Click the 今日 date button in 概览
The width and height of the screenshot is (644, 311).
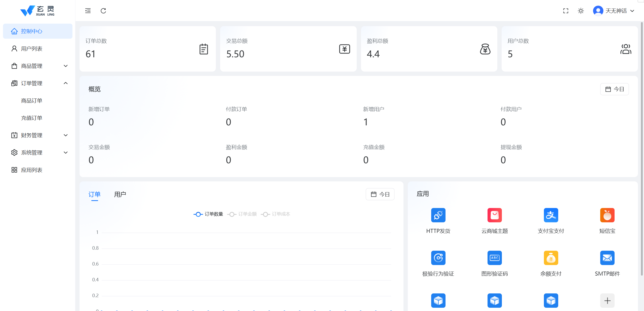[x=614, y=89]
